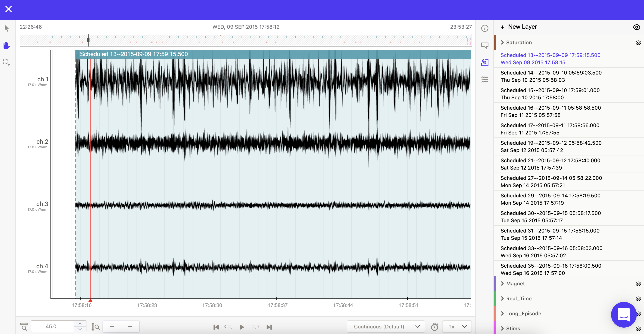Viewport: 644px width, 334px height.
Task: Open the channels waveform panel icon
Action: click(x=485, y=80)
